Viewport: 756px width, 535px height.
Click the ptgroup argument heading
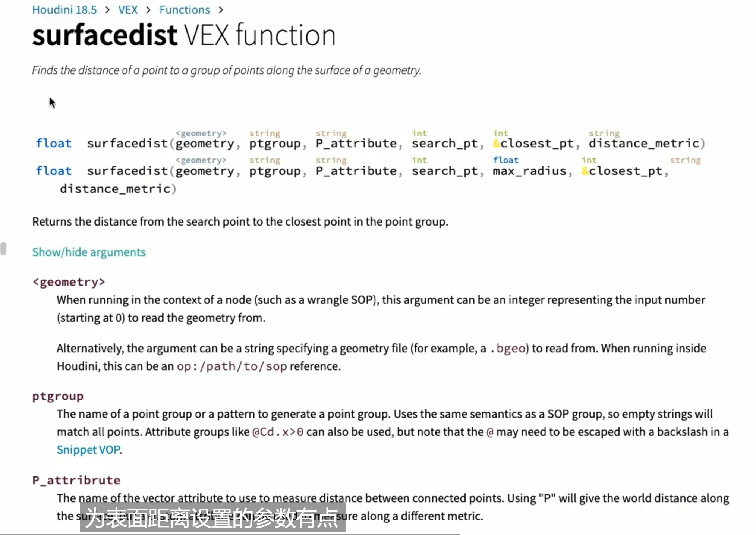[58, 396]
